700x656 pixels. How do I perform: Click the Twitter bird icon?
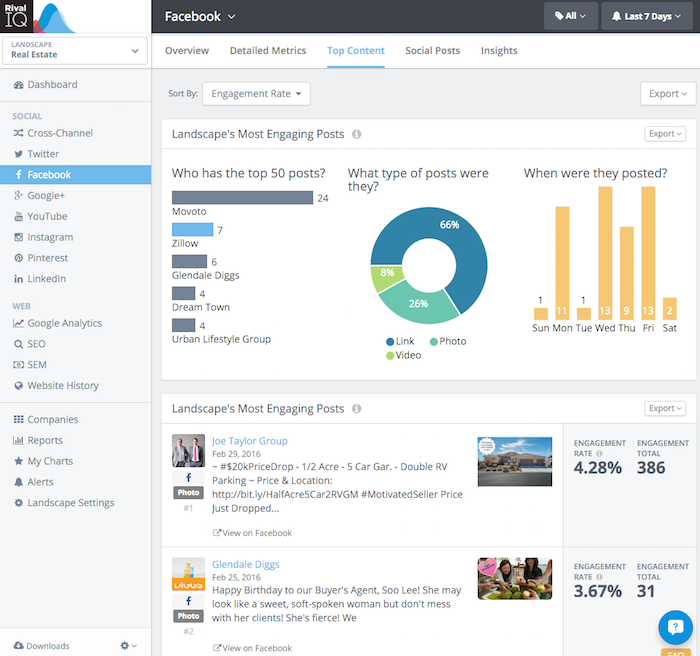click(18, 154)
